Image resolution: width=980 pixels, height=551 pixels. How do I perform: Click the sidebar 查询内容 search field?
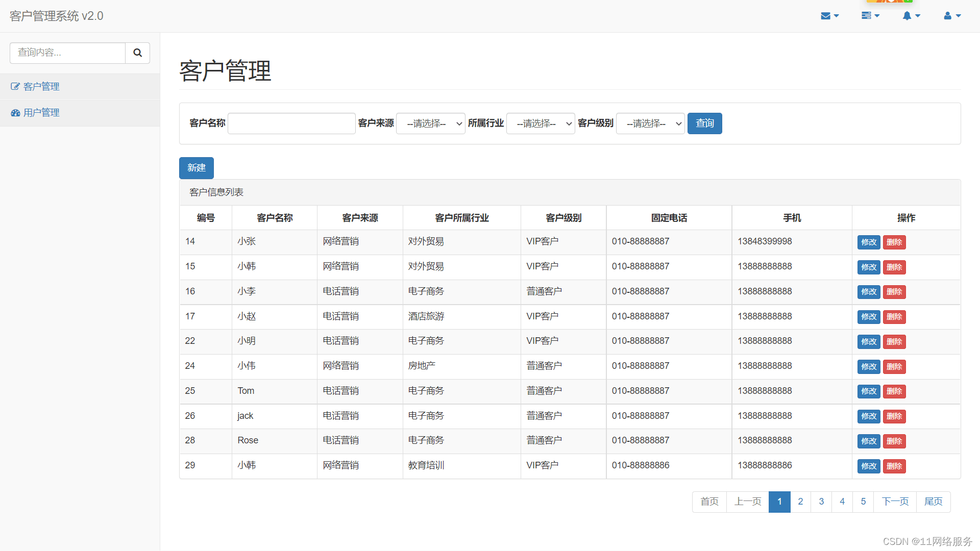67,53
